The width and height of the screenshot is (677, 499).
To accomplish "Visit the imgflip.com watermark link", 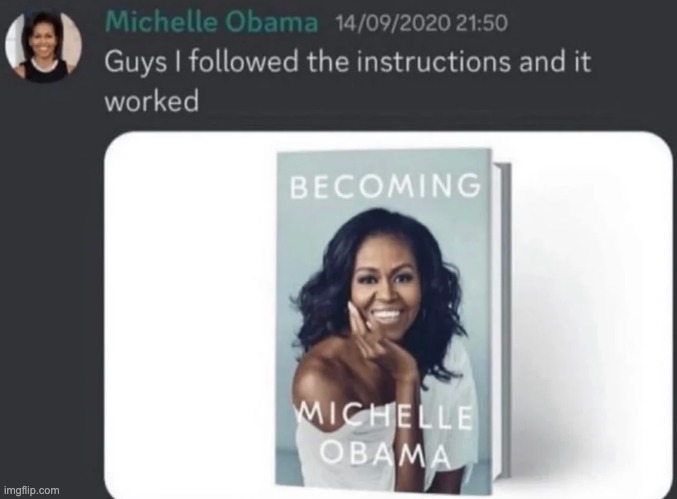I will [x=32, y=490].
